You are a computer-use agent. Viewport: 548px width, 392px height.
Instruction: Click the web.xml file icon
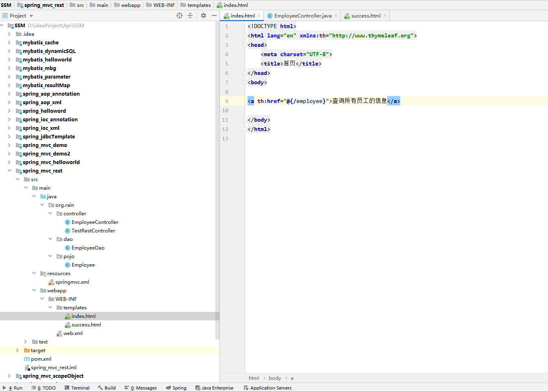59,333
